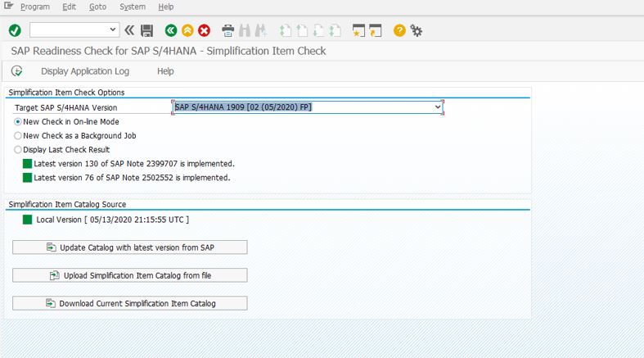This screenshot has width=644, height=358.
Task: Click the 'Target SAP S/4HANA Version' label
Action: pyautogui.click(x=65, y=107)
